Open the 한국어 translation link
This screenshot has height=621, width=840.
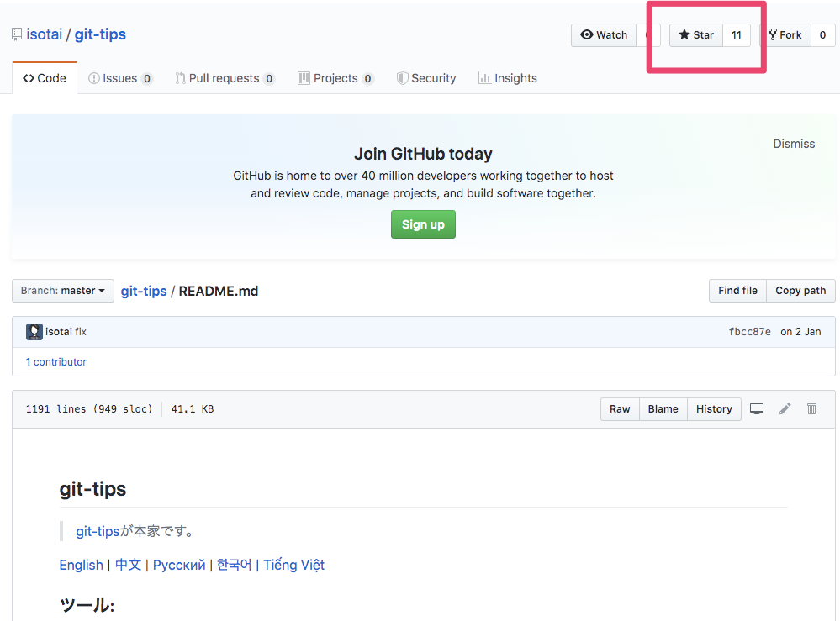coord(234,565)
